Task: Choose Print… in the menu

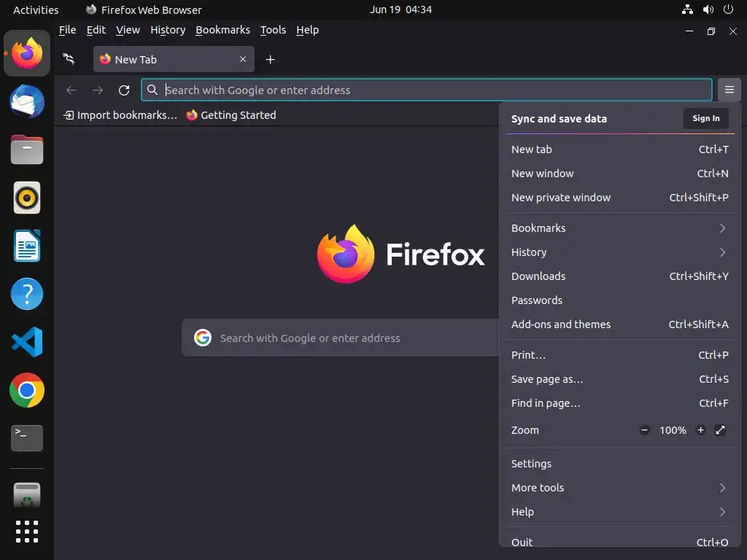Action: pos(619,355)
